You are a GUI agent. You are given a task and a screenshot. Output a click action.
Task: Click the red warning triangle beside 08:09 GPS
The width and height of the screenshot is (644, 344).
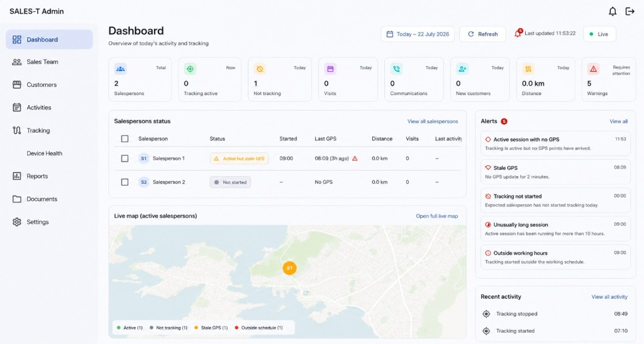pyautogui.click(x=355, y=158)
